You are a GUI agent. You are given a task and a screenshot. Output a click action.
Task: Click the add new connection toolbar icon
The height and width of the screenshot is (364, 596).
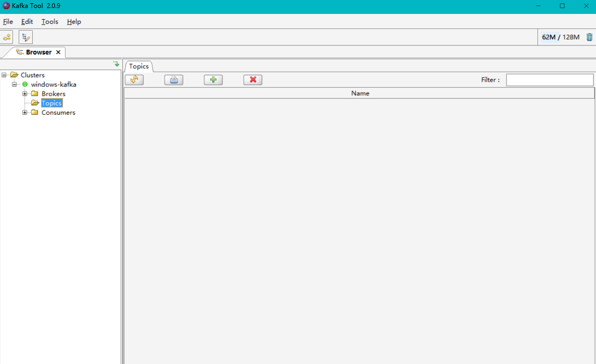pyautogui.click(x=7, y=37)
